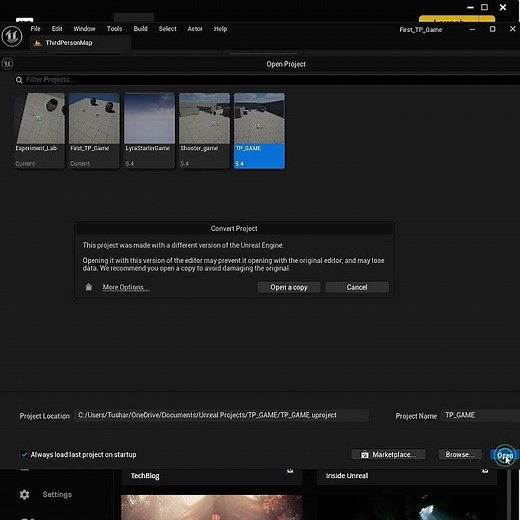This screenshot has height=520, width=520.
Task: Click the TechBlog heading in the launcher
Action: [145, 476]
